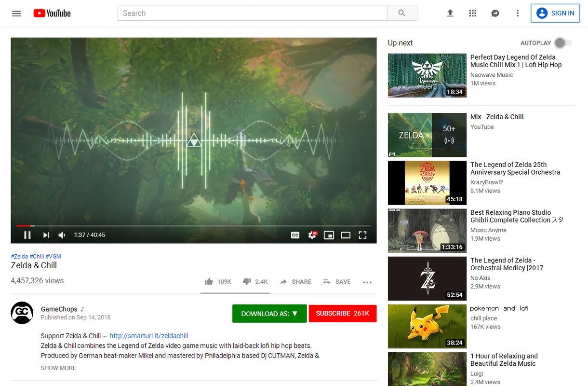
Task: Click channel name 'chill place'
Action: [x=484, y=318]
